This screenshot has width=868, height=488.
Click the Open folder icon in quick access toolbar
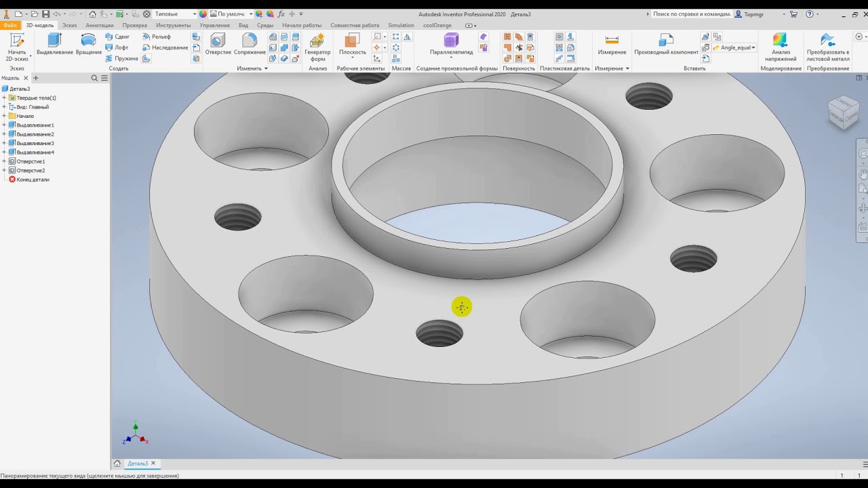pos(35,14)
